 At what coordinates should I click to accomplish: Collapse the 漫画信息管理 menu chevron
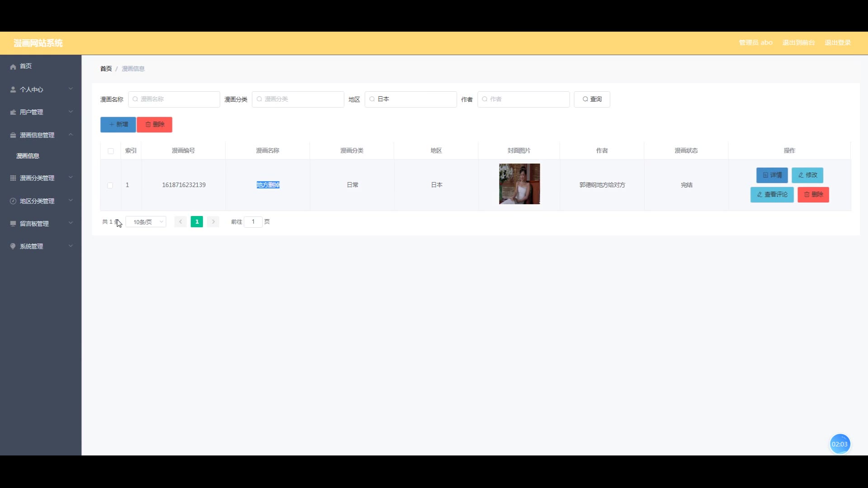click(71, 135)
